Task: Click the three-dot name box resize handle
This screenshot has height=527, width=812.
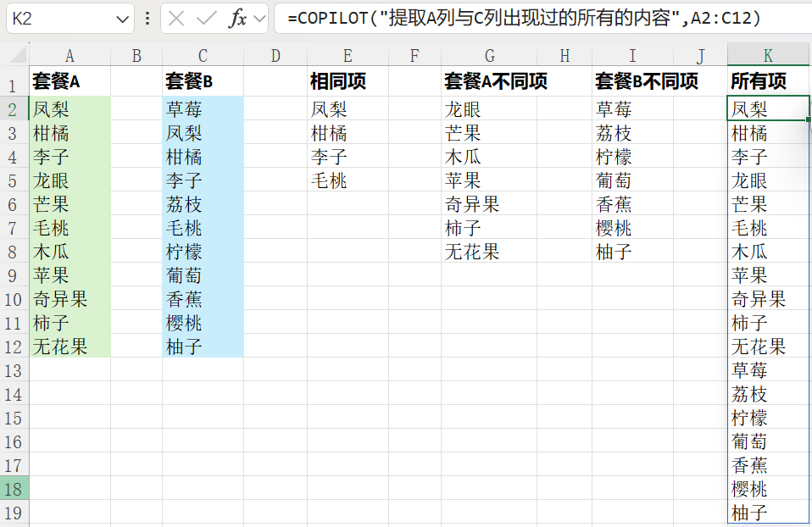Action: [x=148, y=18]
